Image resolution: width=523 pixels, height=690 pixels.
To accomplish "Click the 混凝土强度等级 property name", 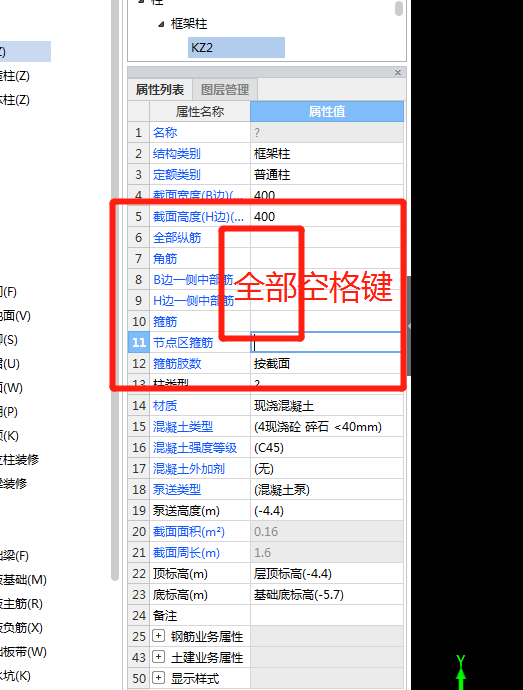I will tap(195, 448).
